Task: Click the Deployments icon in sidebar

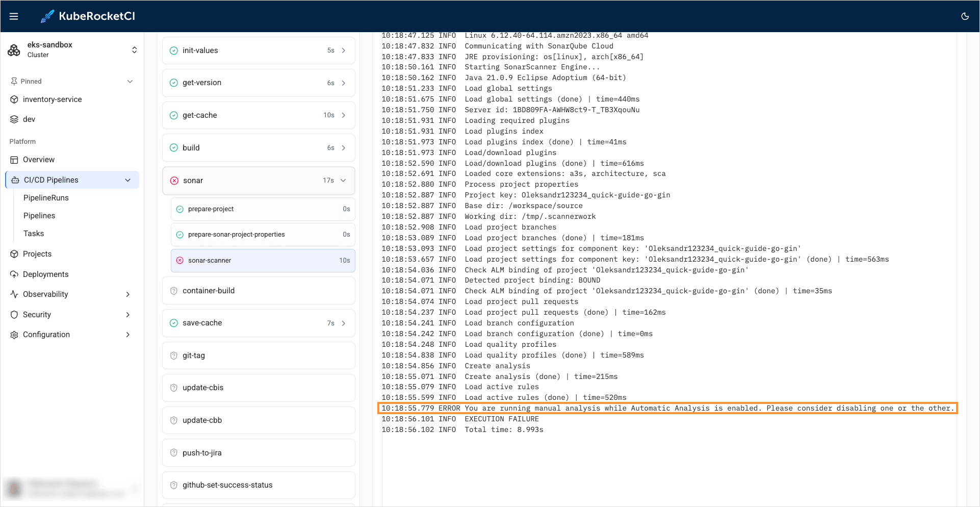Action: pyautogui.click(x=14, y=274)
